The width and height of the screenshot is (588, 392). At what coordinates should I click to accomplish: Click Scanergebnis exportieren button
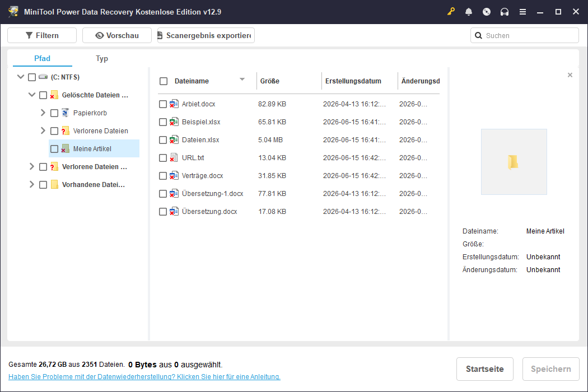[x=206, y=35]
